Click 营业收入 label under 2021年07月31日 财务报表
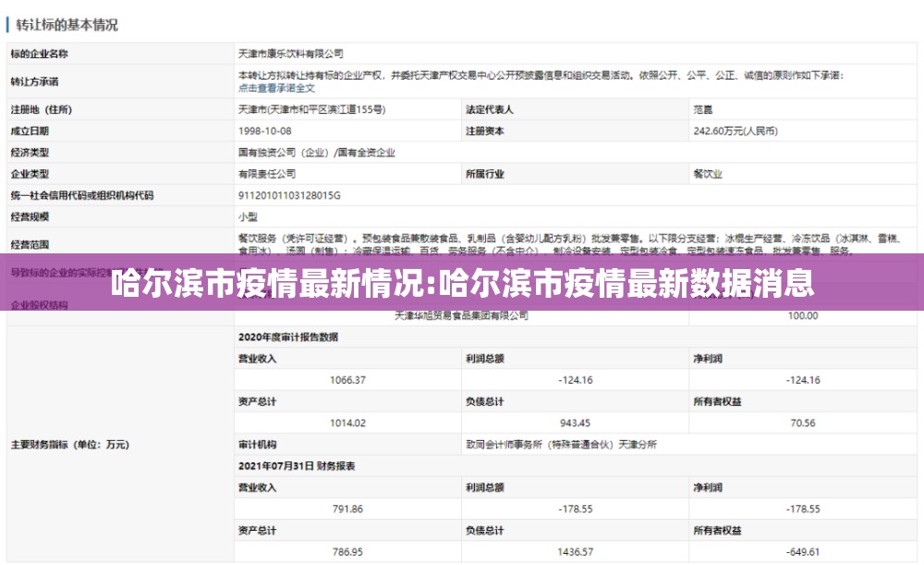Screen dimensions: 924x565 pos(257,487)
